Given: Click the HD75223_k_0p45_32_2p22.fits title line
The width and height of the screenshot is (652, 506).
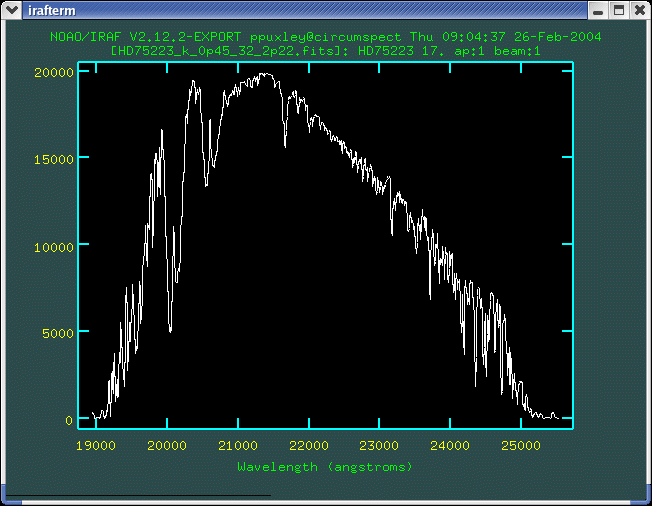Looking at the screenshot, I should click(326, 51).
